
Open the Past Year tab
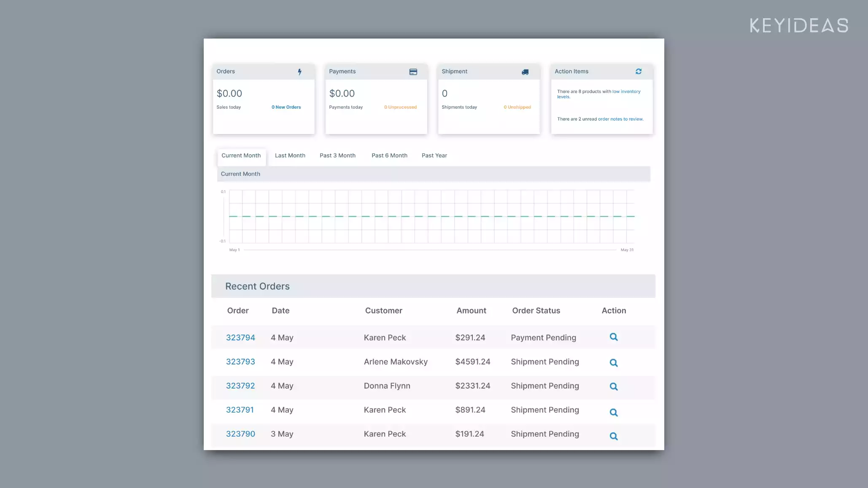(x=434, y=156)
